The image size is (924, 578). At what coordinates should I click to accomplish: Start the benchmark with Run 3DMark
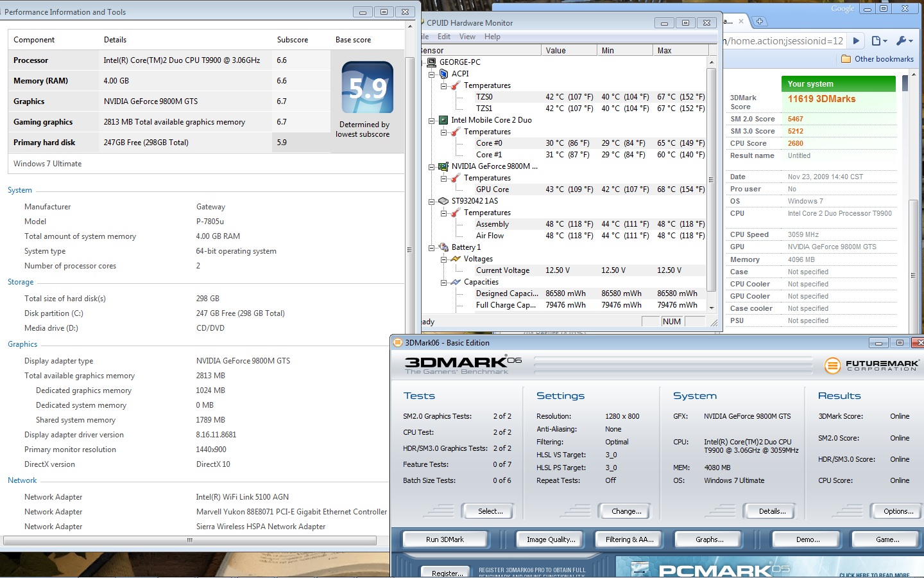pos(445,539)
